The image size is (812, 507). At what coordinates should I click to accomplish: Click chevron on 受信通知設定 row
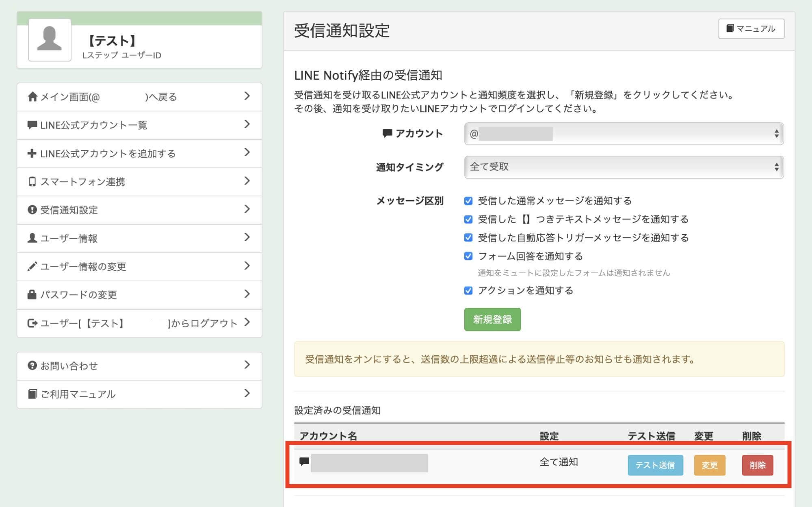[x=247, y=209]
